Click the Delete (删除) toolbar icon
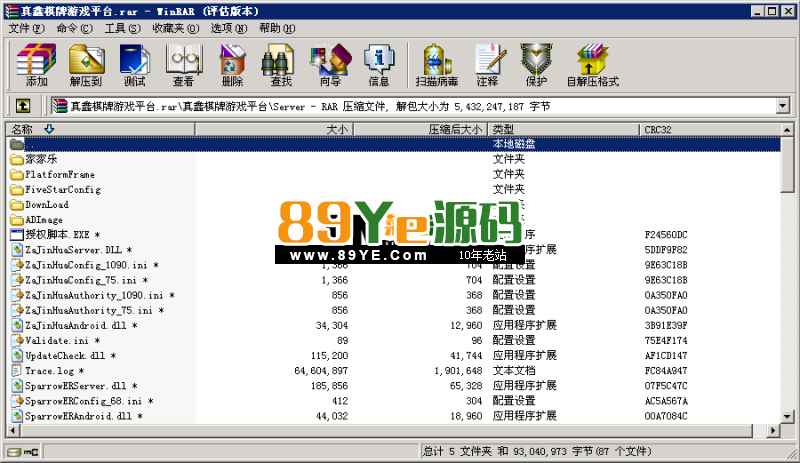800x463 pixels. coord(232,65)
